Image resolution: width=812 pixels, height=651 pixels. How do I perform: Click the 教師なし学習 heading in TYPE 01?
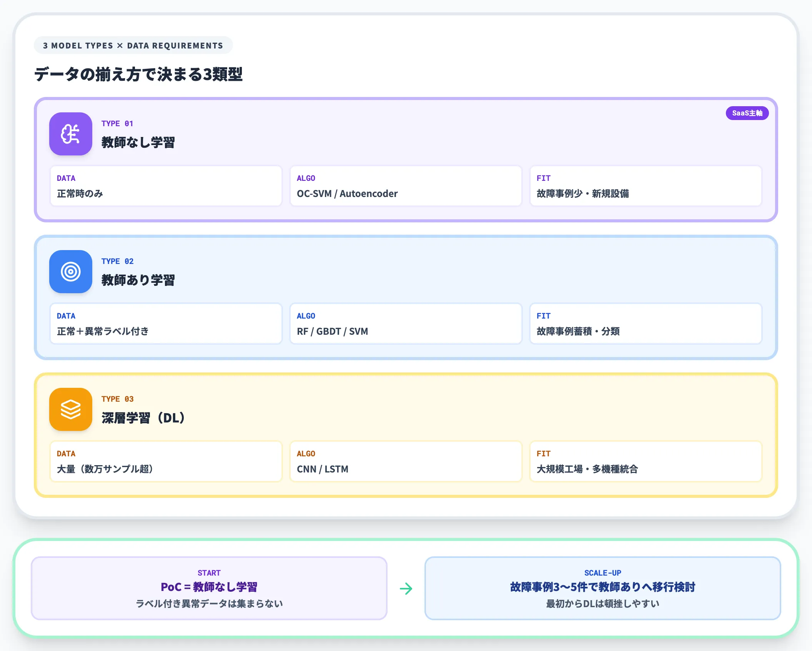[x=138, y=142]
